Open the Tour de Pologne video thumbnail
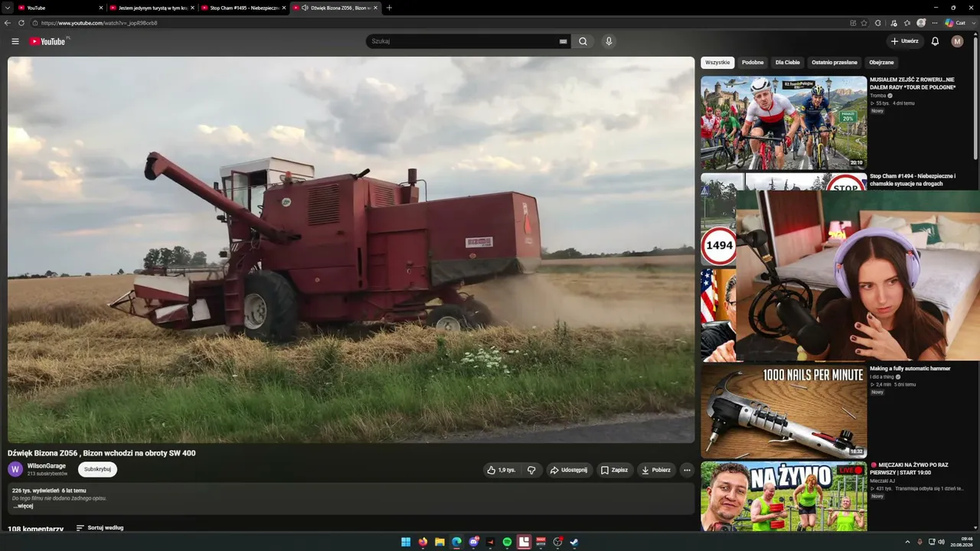980x551 pixels. point(783,122)
